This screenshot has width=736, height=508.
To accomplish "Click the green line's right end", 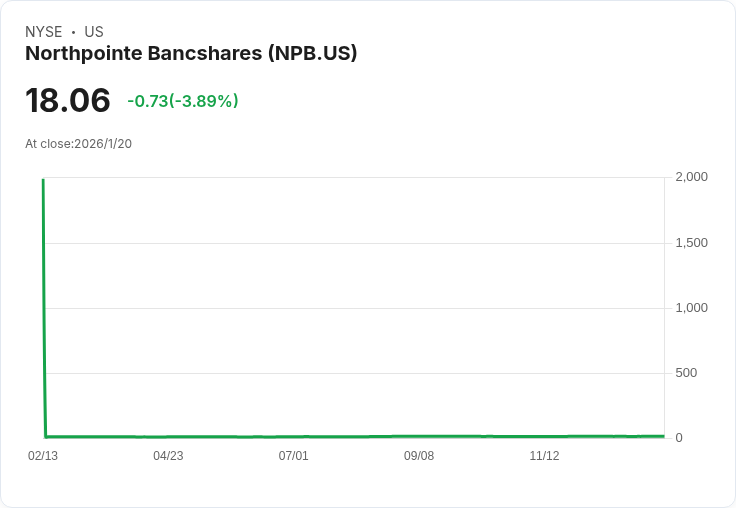I will click(x=662, y=436).
